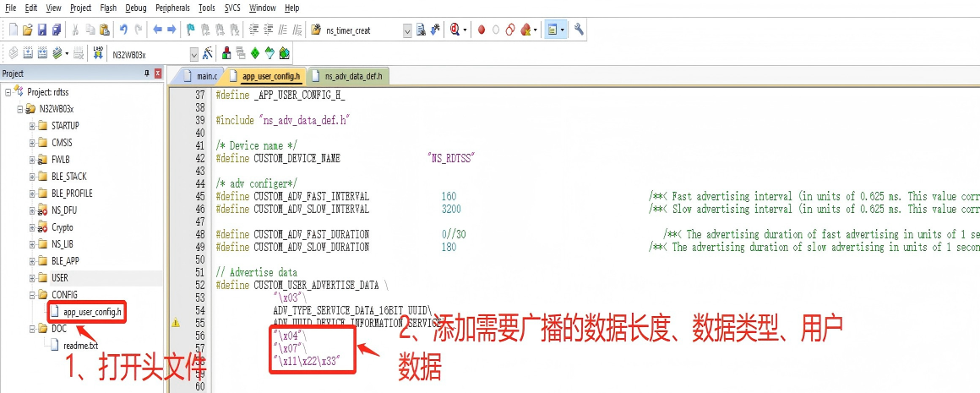Pin the Project panel with pushpin
Image resolution: width=980 pixels, height=393 pixels.
pos(147,74)
